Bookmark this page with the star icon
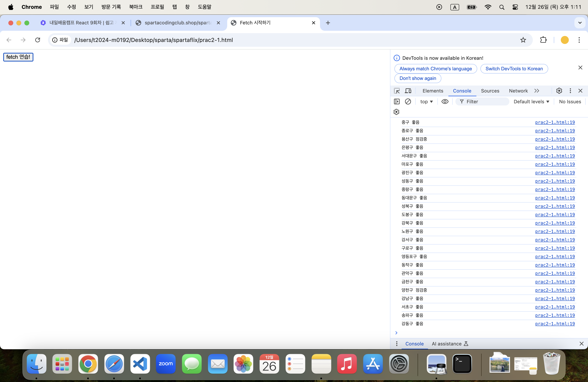The height and width of the screenshot is (382, 588). (523, 40)
